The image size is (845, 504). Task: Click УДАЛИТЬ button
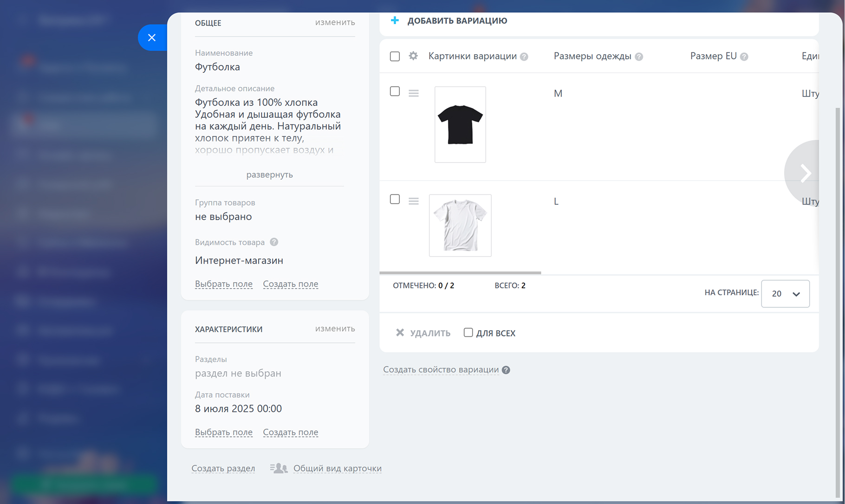click(x=430, y=333)
